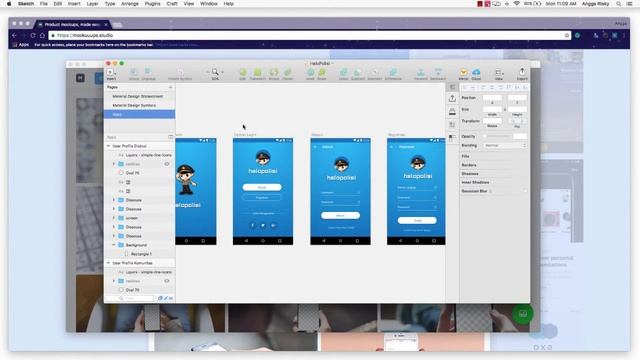Toggle the horizontal Flip button
Image resolution: width=640 pixels, height=360 pixels.
[x=513, y=121]
